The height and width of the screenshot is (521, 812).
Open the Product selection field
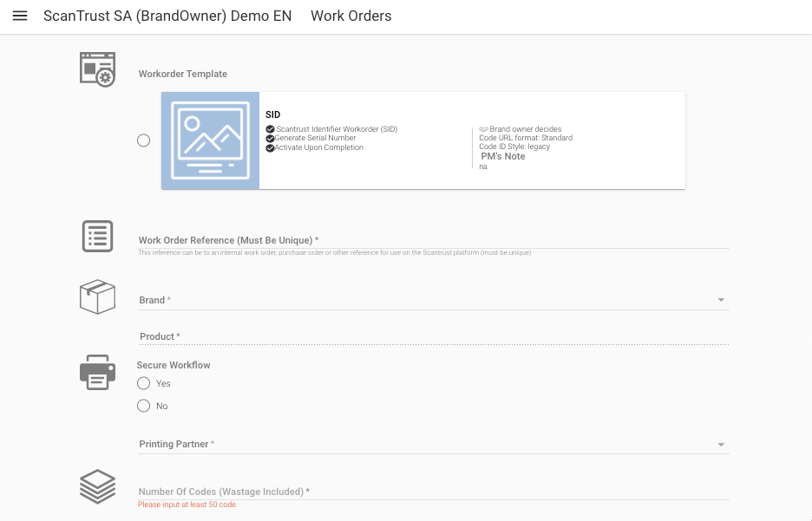(434, 336)
